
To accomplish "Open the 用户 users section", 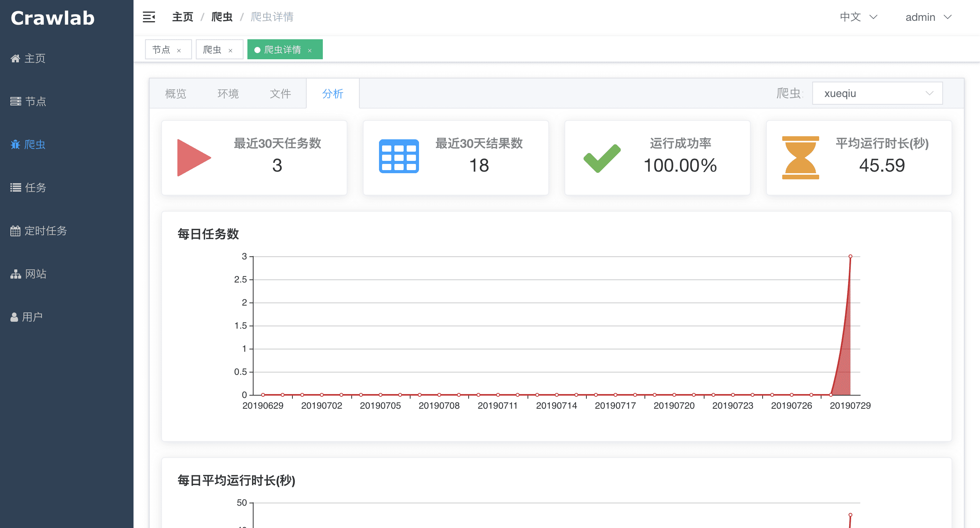I will point(15,316).
